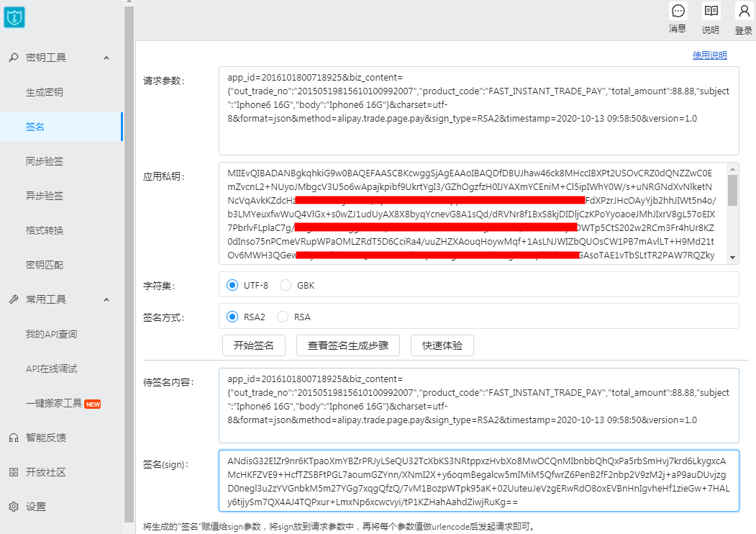The height and width of the screenshot is (534, 756).
Task: Click the NEW badge beside 一键搬家工具
Action: pyautogui.click(x=93, y=404)
